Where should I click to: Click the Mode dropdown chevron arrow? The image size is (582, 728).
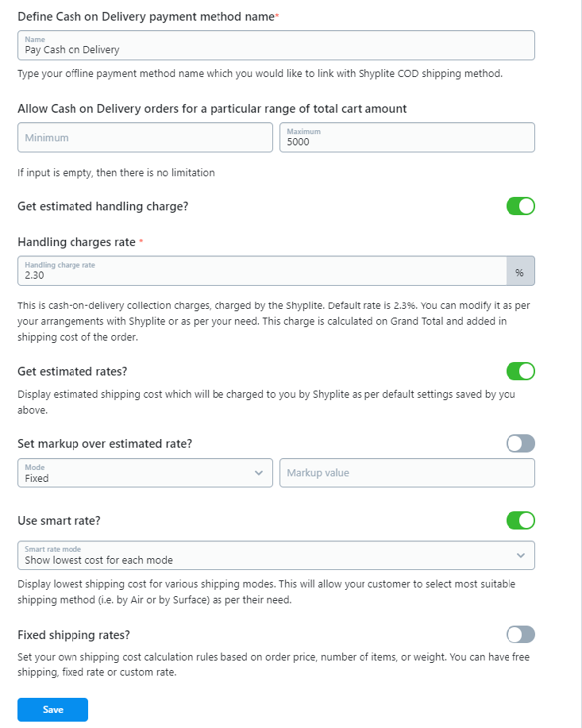[x=258, y=473]
